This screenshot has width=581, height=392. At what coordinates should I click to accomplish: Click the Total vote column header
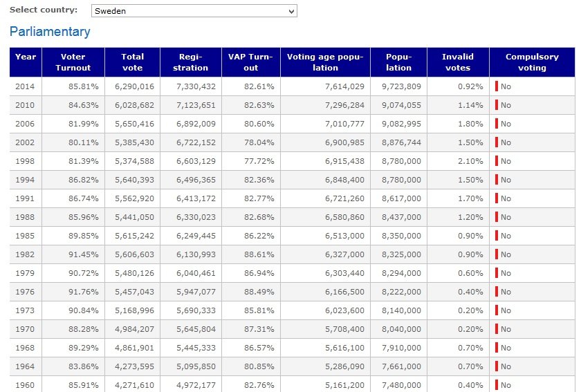coord(132,62)
